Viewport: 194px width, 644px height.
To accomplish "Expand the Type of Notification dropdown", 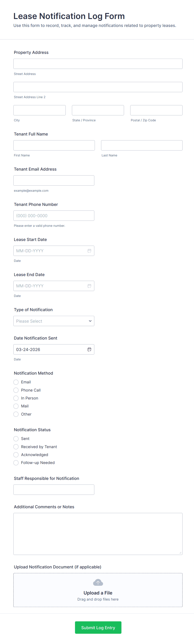I will click(x=54, y=321).
